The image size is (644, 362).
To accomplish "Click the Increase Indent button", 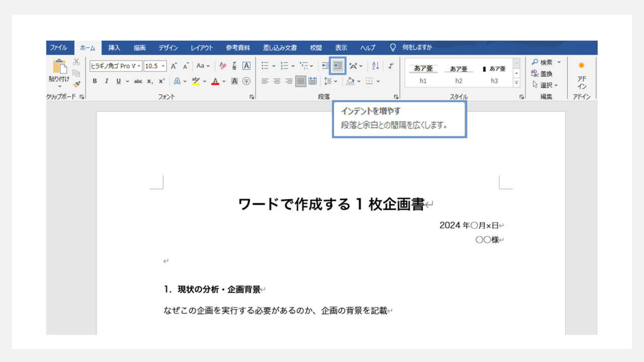I will 338,66.
